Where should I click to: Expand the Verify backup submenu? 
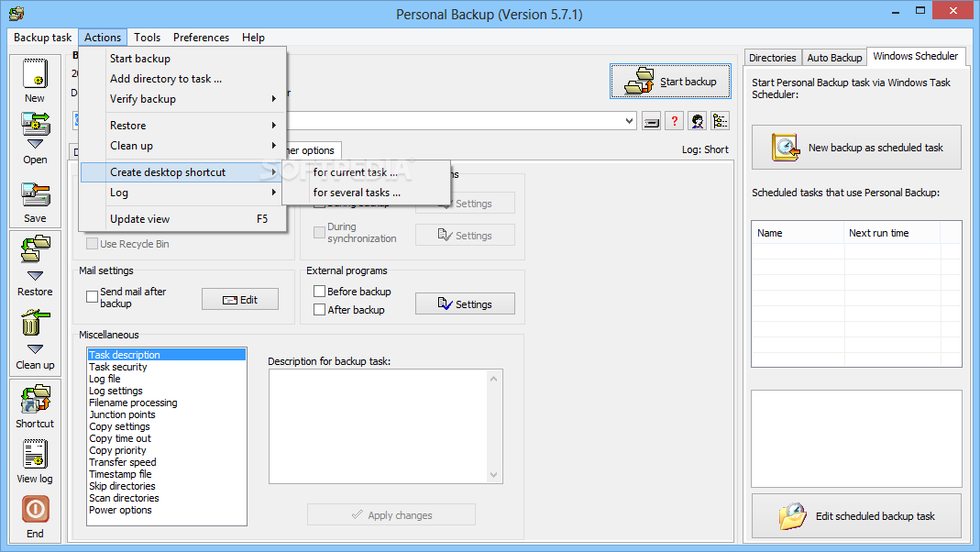(x=274, y=99)
